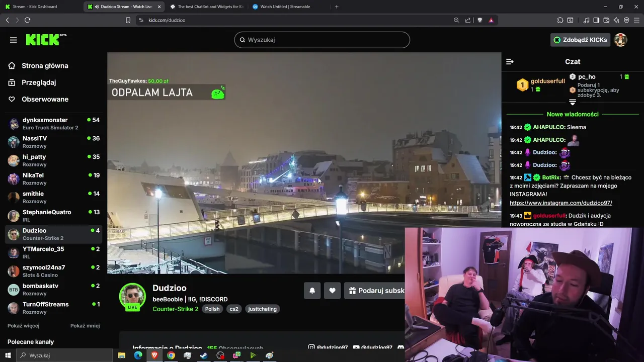
Task: Click the Paint icon in taskbar
Action: pyautogui.click(x=270, y=355)
